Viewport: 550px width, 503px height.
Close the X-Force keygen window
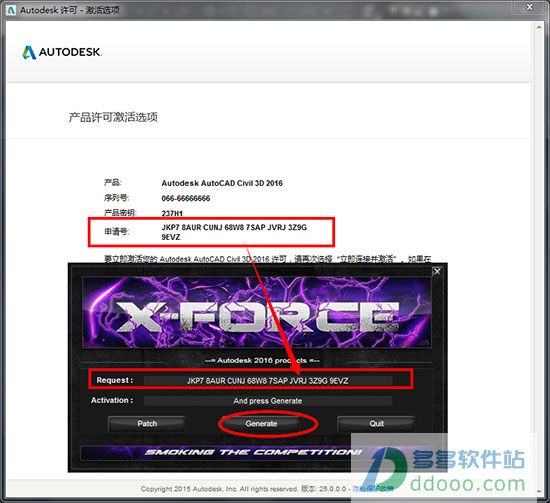tap(437, 271)
